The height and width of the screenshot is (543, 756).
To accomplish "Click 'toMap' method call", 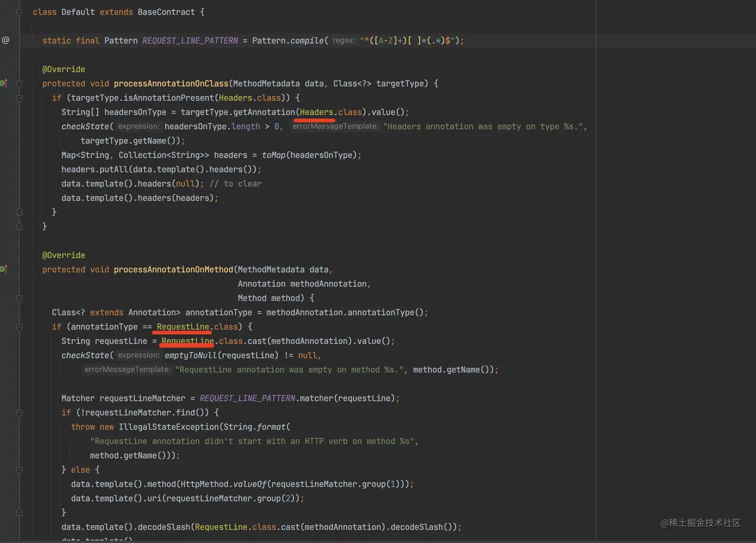I will (x=273, y=155).
